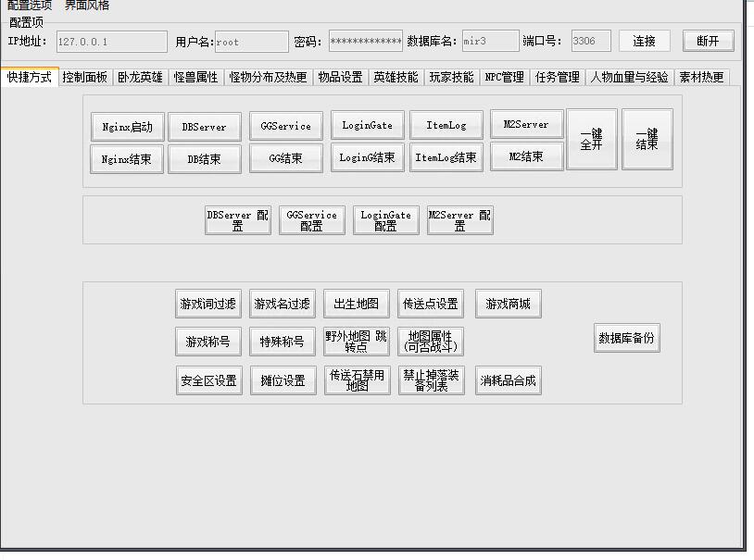This screenshot has width=754, height=560.
Task: Click the IP地址 input field
Action: [111, 42]
